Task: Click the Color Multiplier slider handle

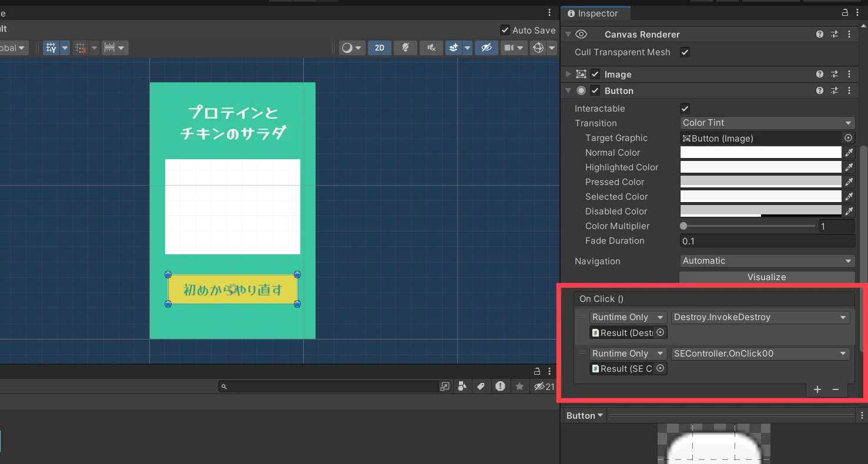Action: pos(683,226)
